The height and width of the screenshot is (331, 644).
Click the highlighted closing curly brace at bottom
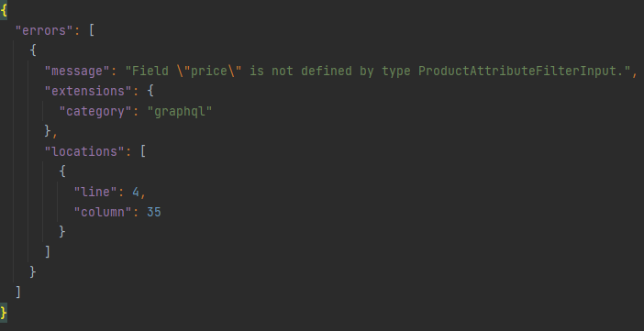pyautogui.click(x=4, y=313)
